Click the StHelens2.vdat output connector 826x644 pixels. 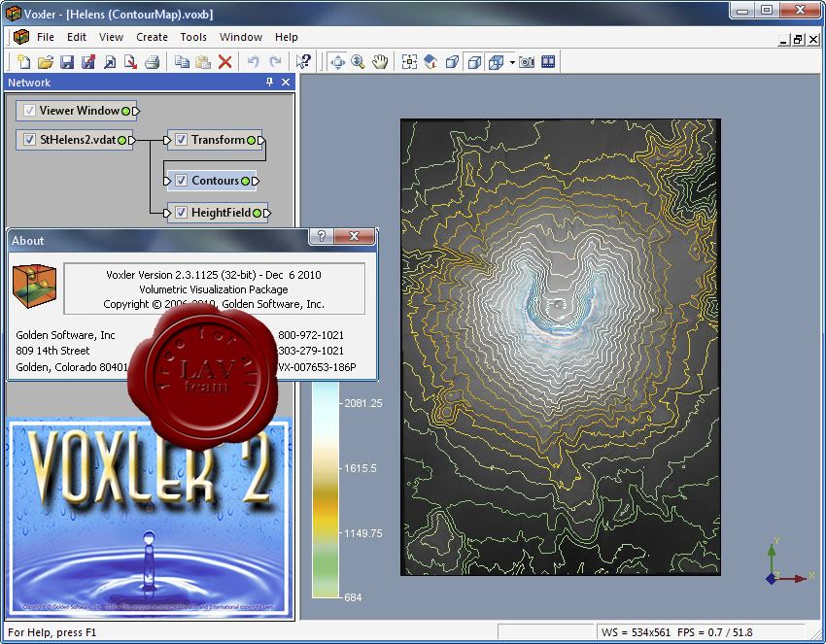[132, 140]
